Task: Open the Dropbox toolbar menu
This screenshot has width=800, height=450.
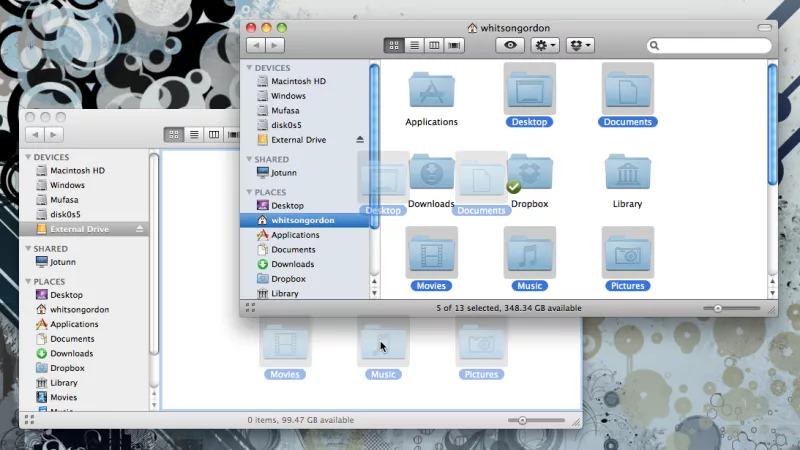Action: pos(580,45)
